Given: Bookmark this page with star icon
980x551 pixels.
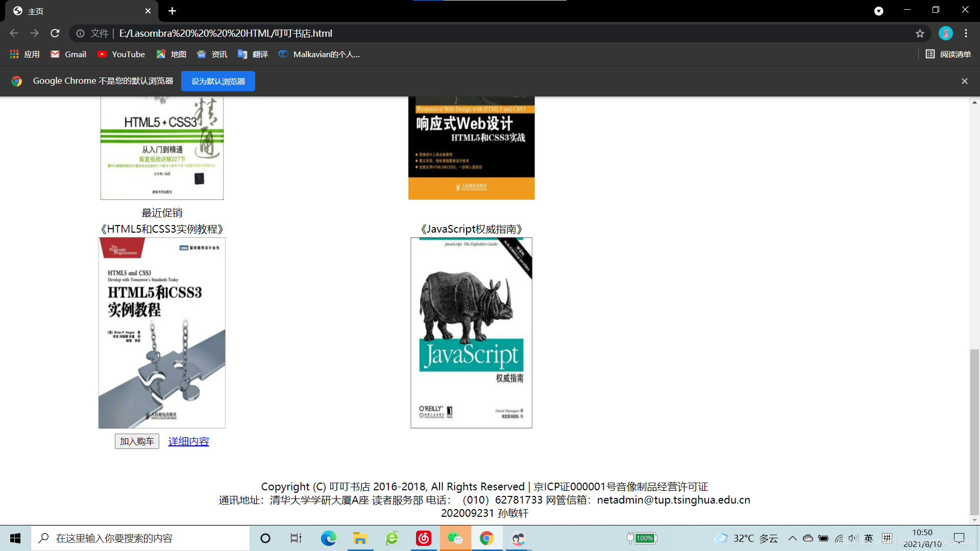Looking at the screenshot, I should [920, 33].
